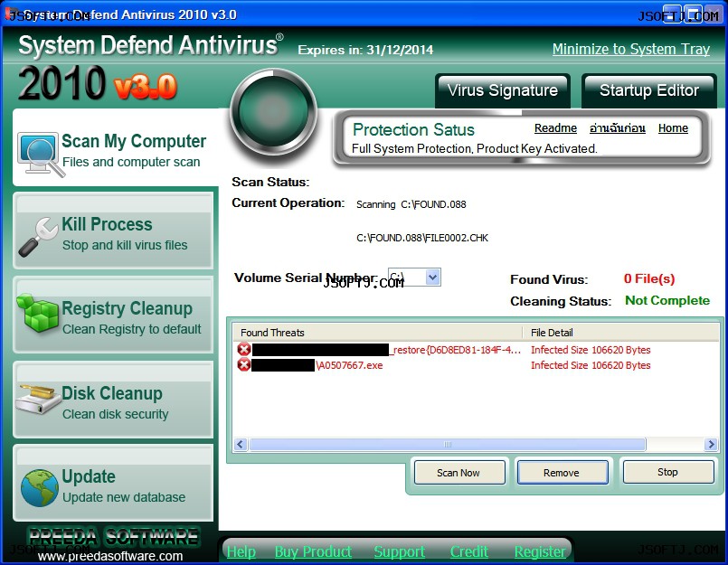Click the Found Threats column header
Screen dimensions: 728x565
[x=378, y=333]
